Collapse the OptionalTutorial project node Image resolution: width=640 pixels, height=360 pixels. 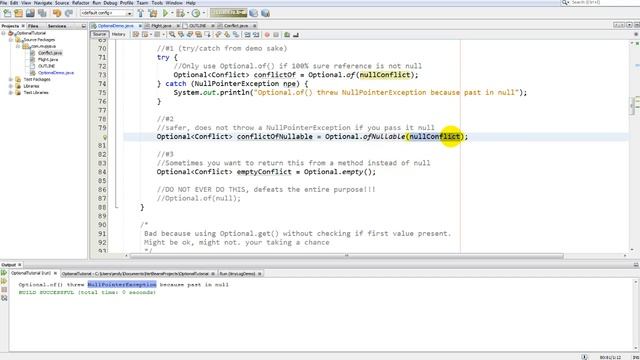coord(4,33)
